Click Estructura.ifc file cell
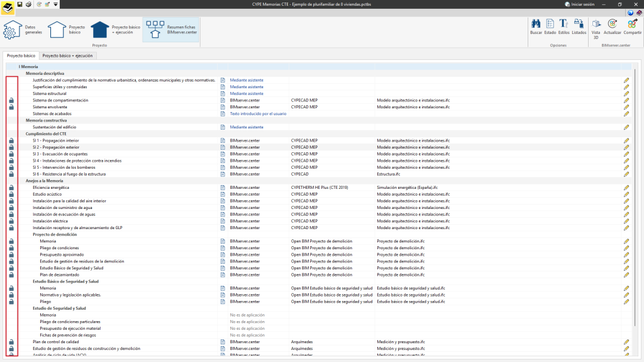 coord(389,174)
